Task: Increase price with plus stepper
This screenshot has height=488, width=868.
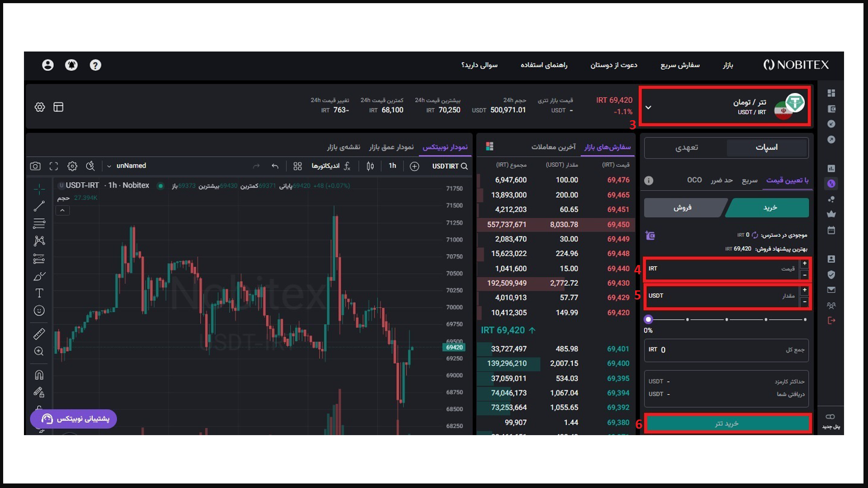Action: 804,264
